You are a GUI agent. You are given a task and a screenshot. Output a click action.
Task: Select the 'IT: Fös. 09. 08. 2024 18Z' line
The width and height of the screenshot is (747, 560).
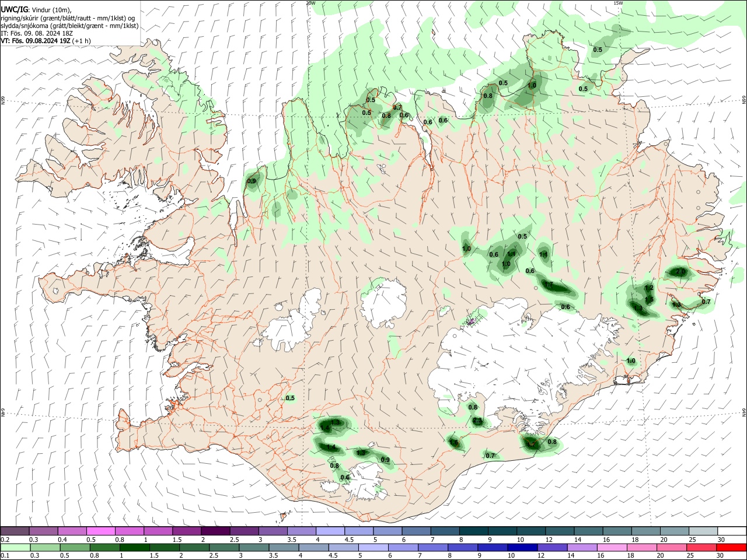[37, 33]
